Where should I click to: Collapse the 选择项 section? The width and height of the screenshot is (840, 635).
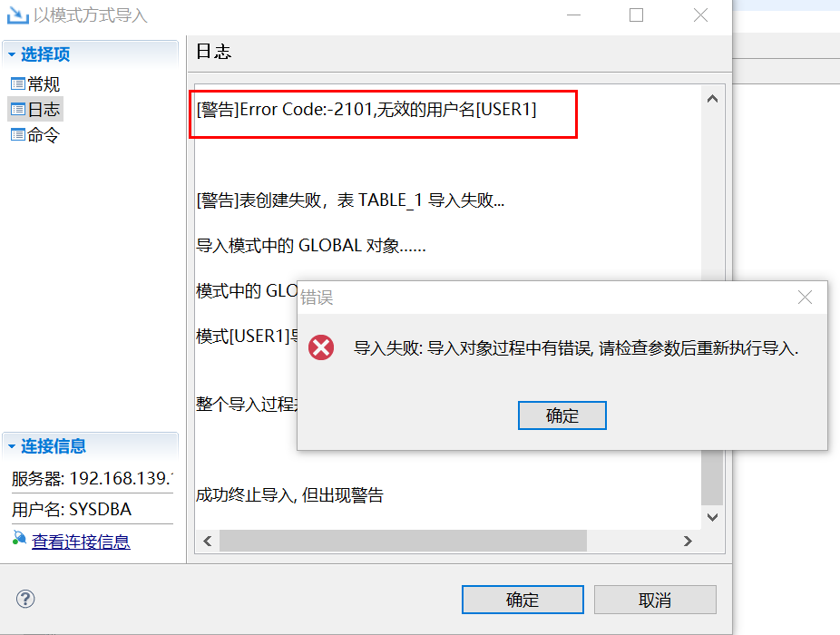(12, 54)
